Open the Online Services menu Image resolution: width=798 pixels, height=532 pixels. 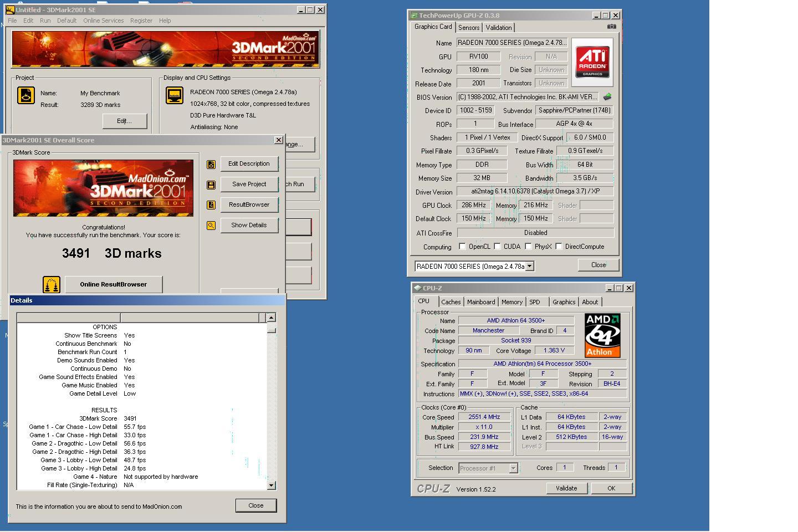[x=104, y=21]
